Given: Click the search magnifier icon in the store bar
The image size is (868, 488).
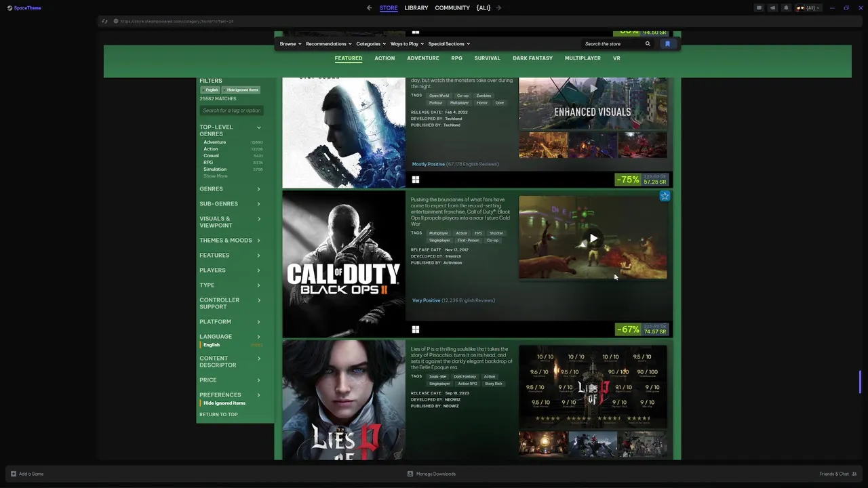Looking at the screenshot, I should [648, 44].
